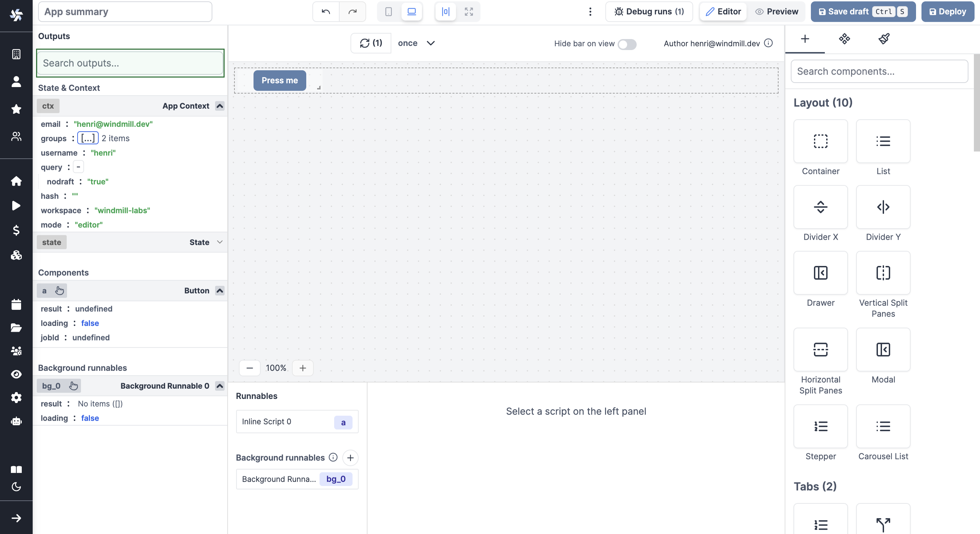Select the mobile layout view icon
The height and width of the screenshot is (534, 980).
click(389, 11)
